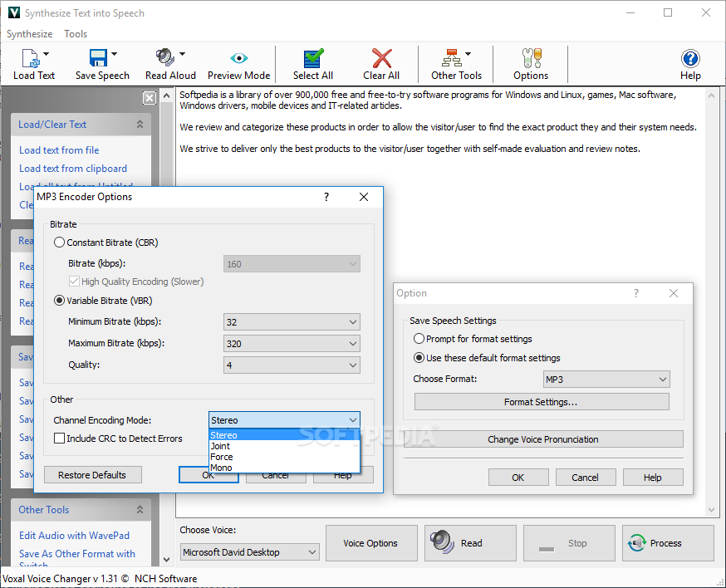Click the Format Settings... button

click(x=542, y=402)
